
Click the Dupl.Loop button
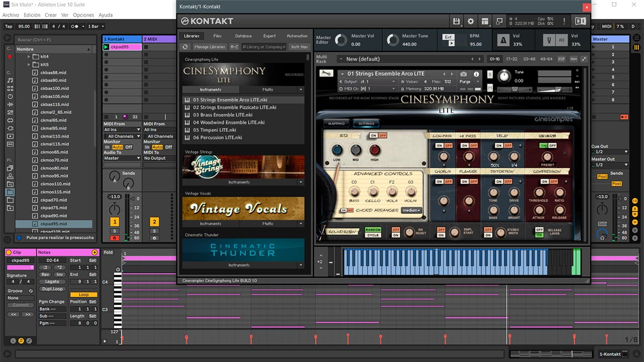pos(52,289)
